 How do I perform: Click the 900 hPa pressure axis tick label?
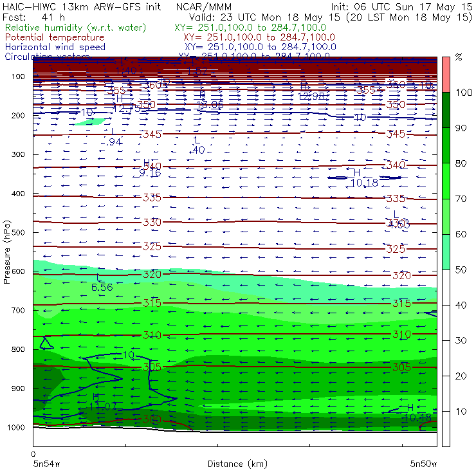click(x=18, y=389)
